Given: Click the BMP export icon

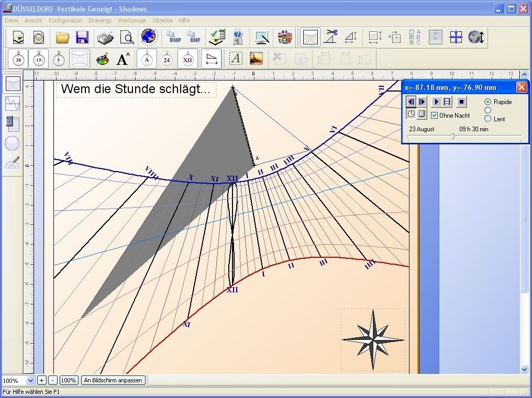Looking at the screenshot, I should [173, 37].
